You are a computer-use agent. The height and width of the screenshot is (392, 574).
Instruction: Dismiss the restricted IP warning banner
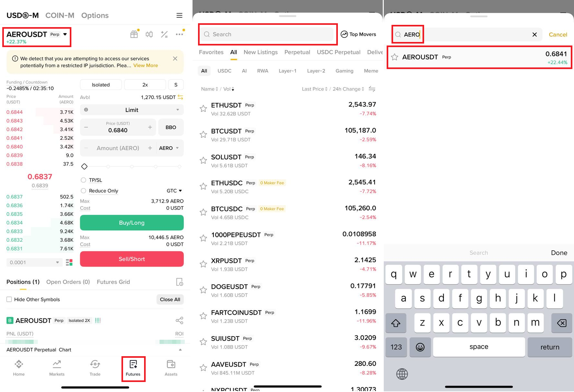175,58
